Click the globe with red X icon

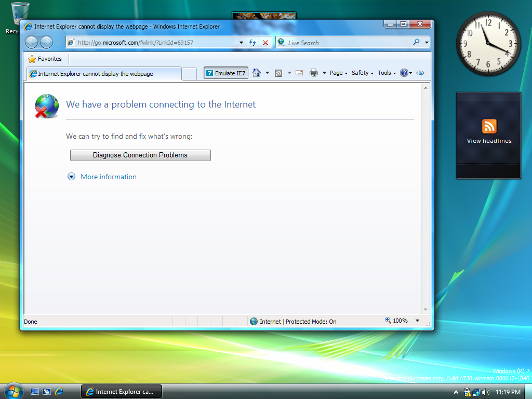pos(46,106)
